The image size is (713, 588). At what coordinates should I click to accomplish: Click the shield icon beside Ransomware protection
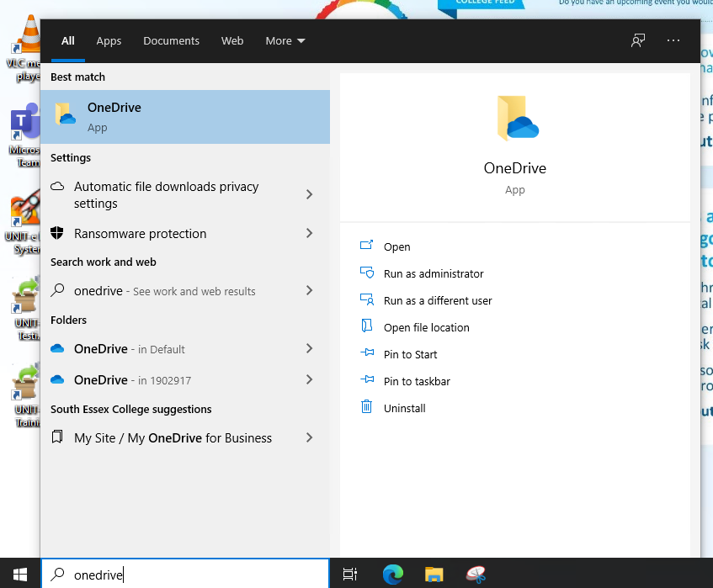click(x=57, y=233)
